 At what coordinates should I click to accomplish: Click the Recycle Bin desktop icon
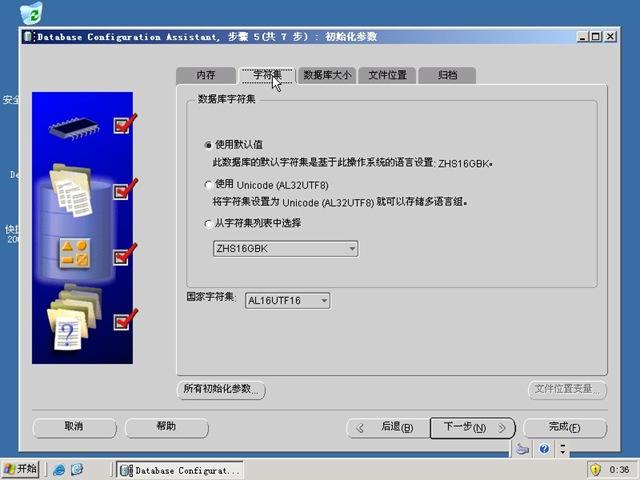pyautogui.click(x=31, y=12)
